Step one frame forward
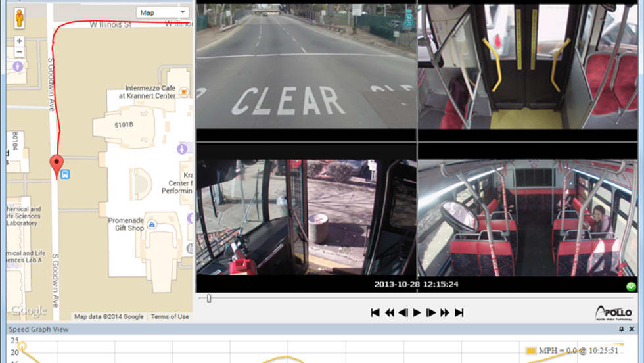This screenshot has height=363, width=644. pyautogui.click(x=430, y=313)
